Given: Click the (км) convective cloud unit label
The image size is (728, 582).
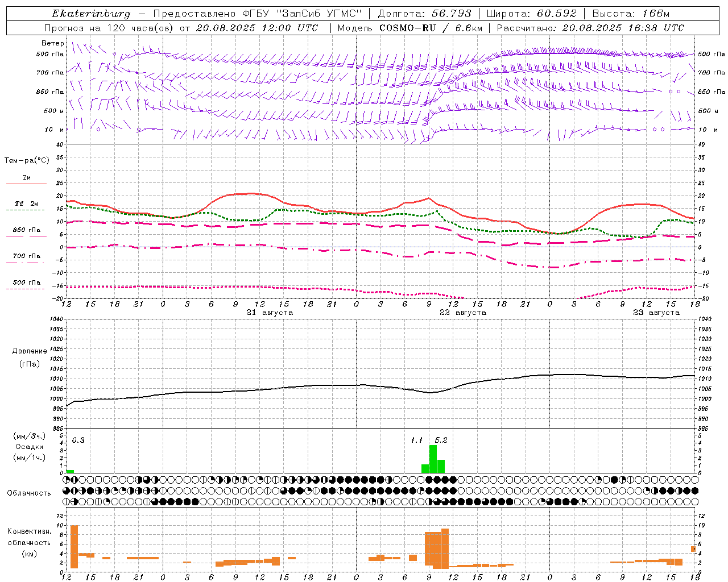Looking at the screenshot, I should point(30,554).
